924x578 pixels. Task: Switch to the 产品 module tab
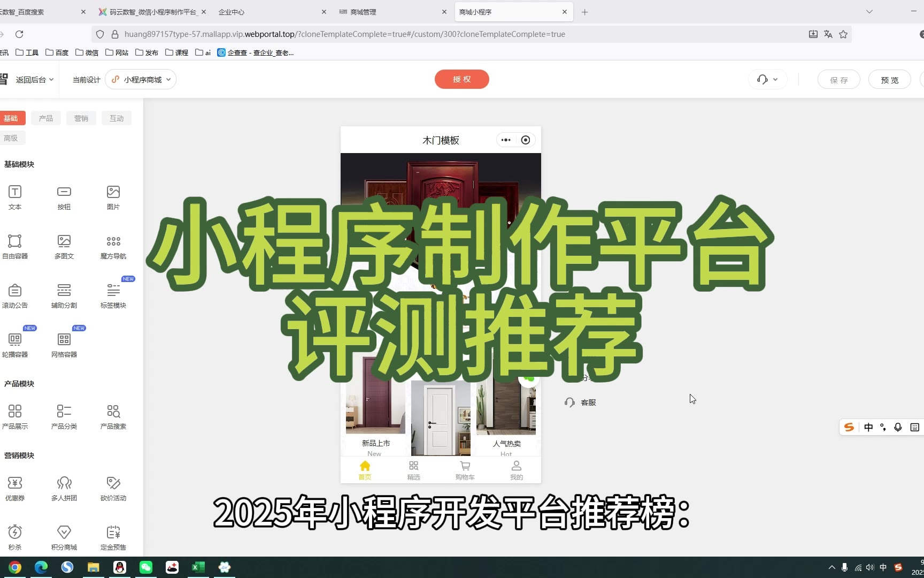(46, 118)
